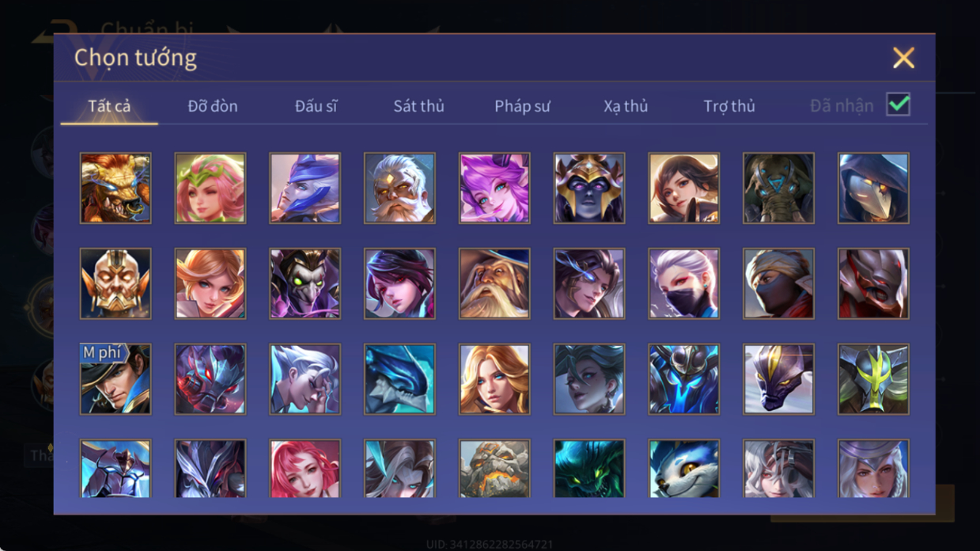Viewport: 980px width, 551px height.
Task: Switch to the Tất cả tab
Action: coord(109,106)
